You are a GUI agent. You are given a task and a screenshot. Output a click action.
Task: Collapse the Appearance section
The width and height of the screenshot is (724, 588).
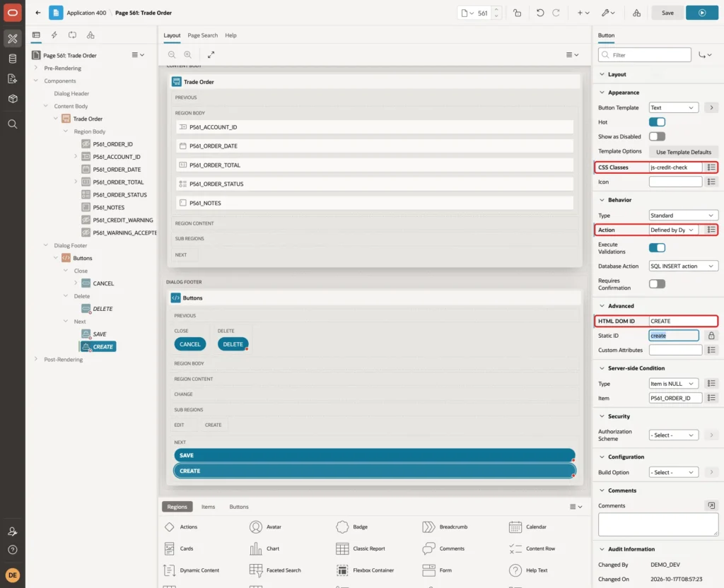(x=602, y=93)
